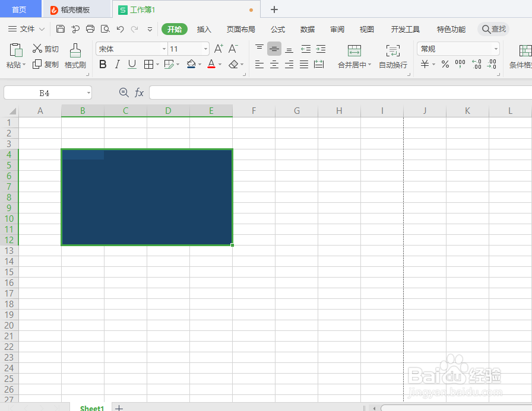Click the distributed alignment icon

pyautogui.click(x=319, y=64)
